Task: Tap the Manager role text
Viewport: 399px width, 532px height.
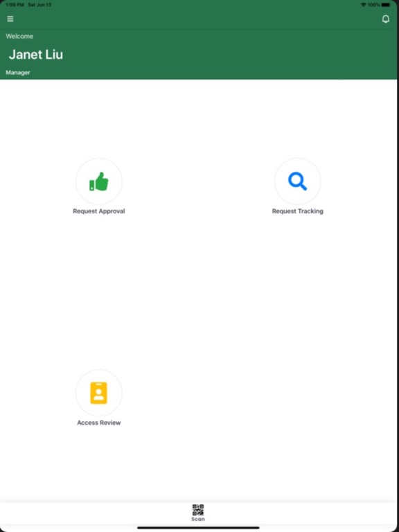Action: (17, 73)
